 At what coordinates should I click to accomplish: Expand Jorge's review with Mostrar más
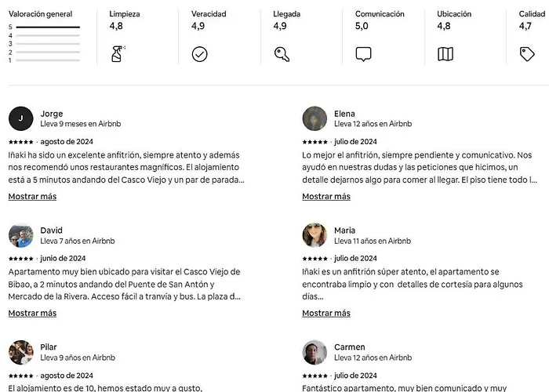[32, 196]
